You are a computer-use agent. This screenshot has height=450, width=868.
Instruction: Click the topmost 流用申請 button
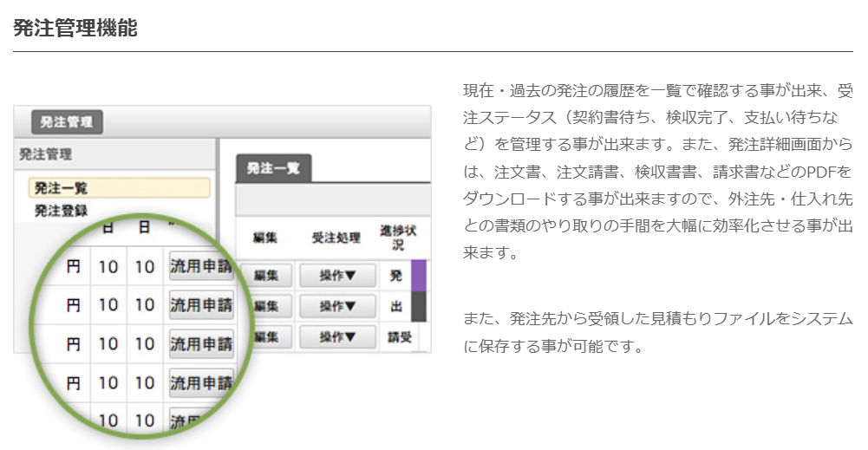tap(201, 267)
